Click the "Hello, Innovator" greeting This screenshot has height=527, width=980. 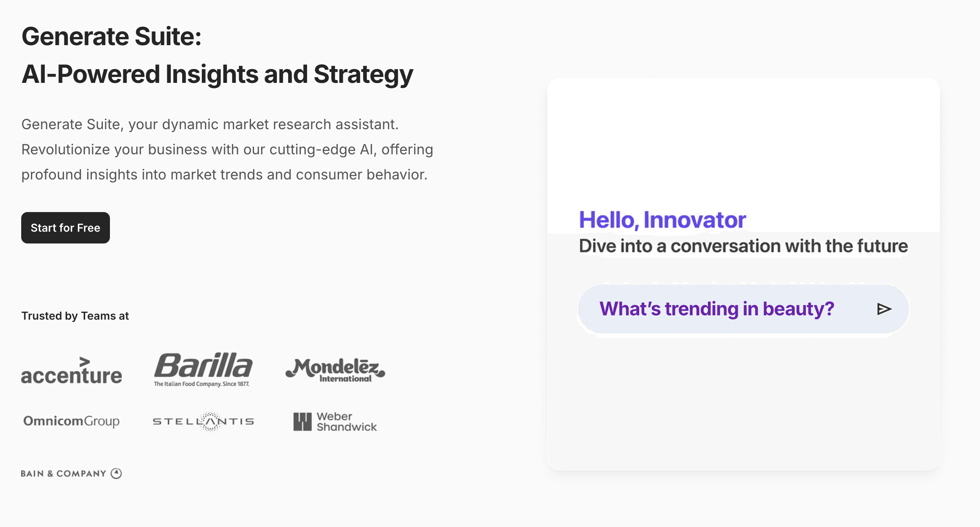(662, 220)
